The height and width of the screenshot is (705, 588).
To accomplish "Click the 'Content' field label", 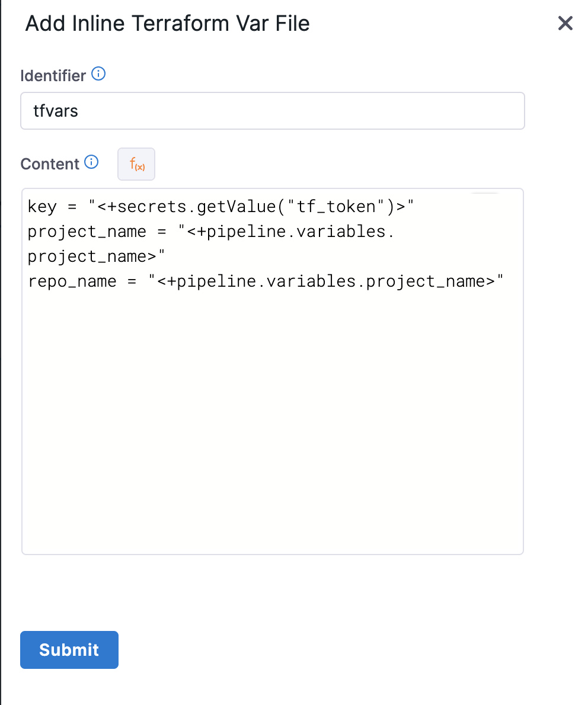I will 50,164.
